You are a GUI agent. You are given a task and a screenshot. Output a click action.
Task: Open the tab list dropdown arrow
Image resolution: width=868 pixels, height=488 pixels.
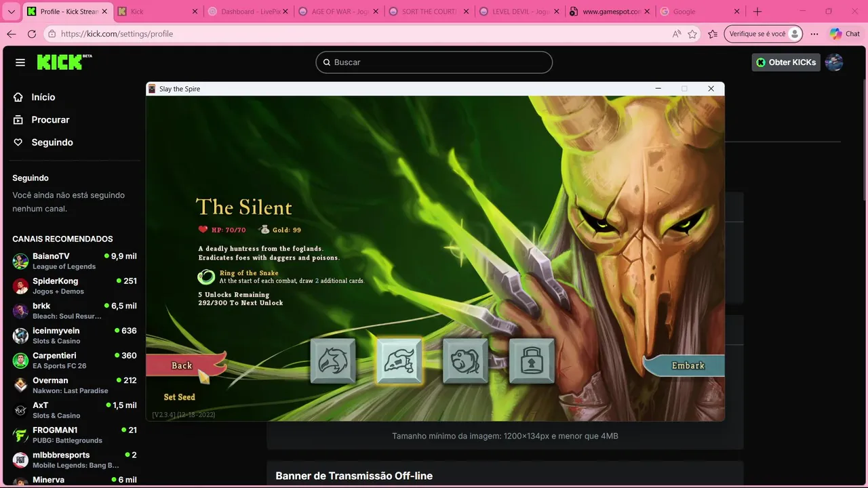coord(11,12)
